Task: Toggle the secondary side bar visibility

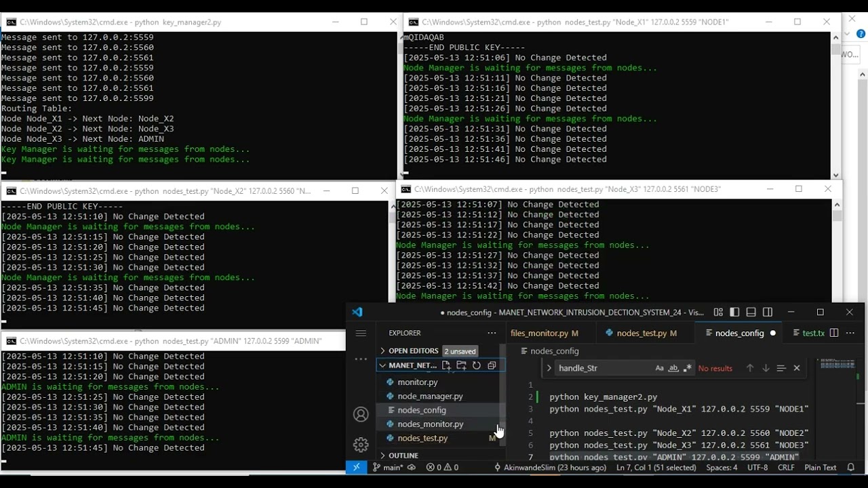Action: point(768,312)
